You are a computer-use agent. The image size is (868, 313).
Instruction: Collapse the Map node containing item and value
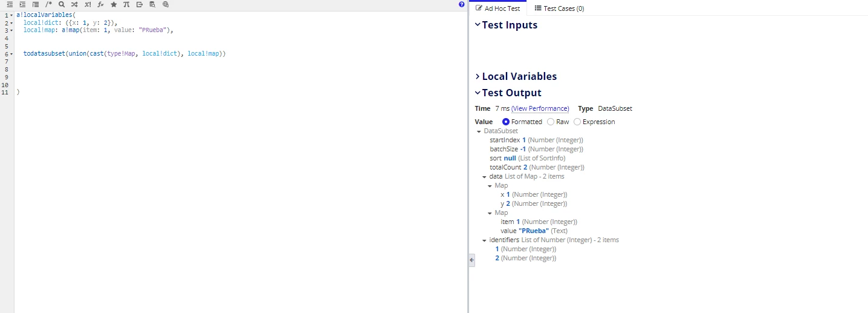coord(490,213)
